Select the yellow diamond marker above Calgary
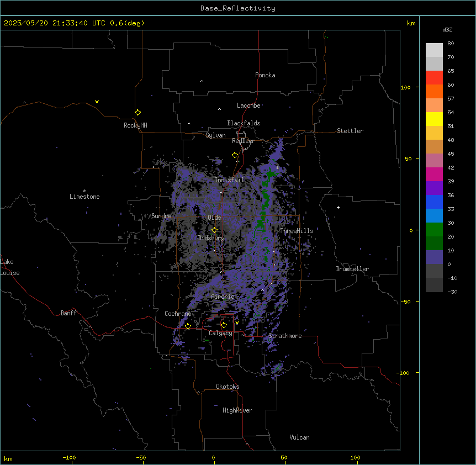 [224, 325]
